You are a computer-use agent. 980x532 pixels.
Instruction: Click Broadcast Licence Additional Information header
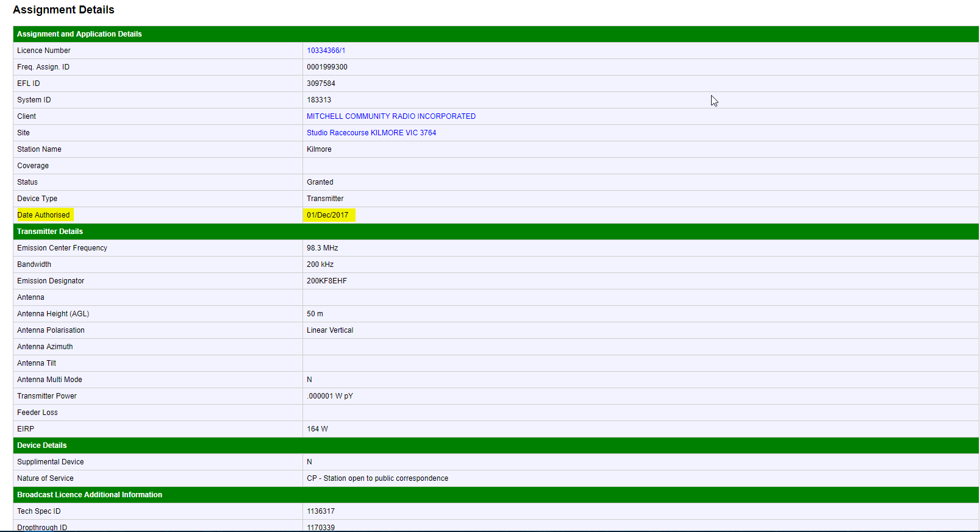click(90, 495)
